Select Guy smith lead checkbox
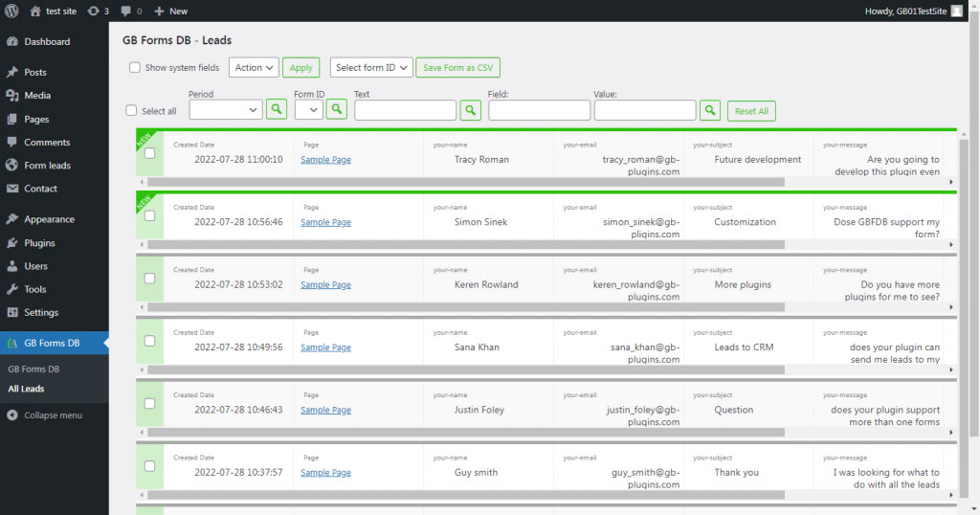Image resolution: width=980 pixels, height=515 pixels. pyautogui.click(x=149, y=465)
